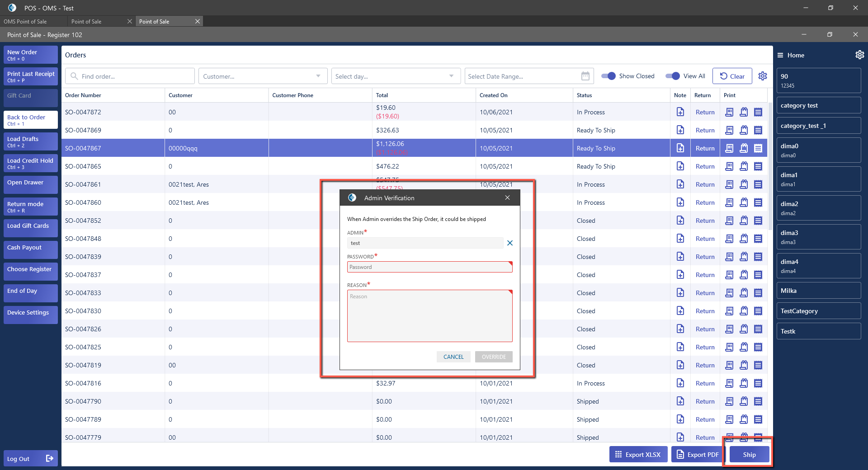Viewport: 868px width, 470px height.
Task: Open the Home panel settings gear
Action: pos(859,55)
